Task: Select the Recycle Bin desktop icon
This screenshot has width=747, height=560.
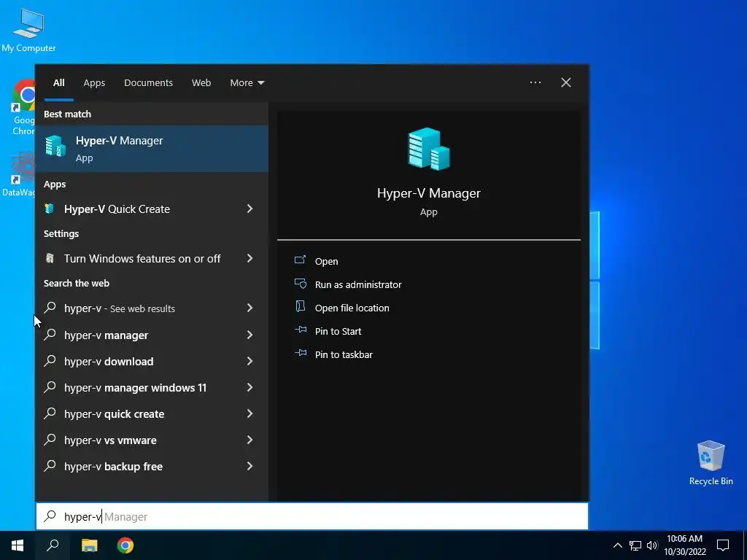Action: pyautogui.click(x=711, y=462)
